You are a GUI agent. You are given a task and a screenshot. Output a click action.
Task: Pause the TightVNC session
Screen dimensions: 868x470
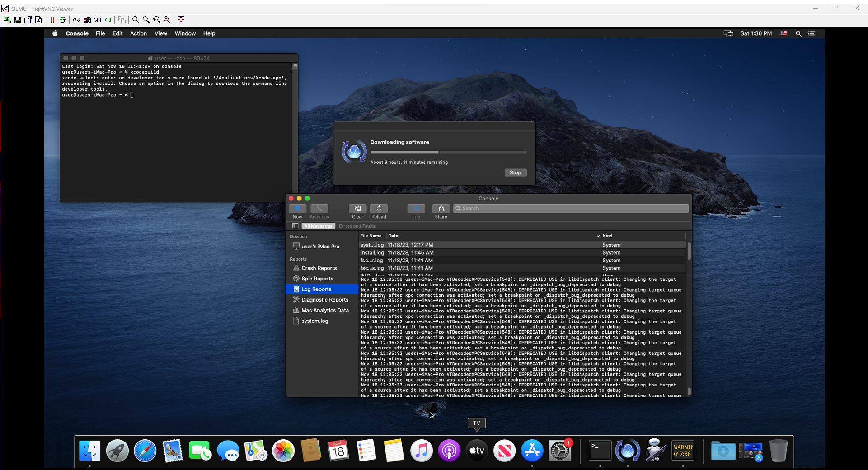tap(52, 20)
